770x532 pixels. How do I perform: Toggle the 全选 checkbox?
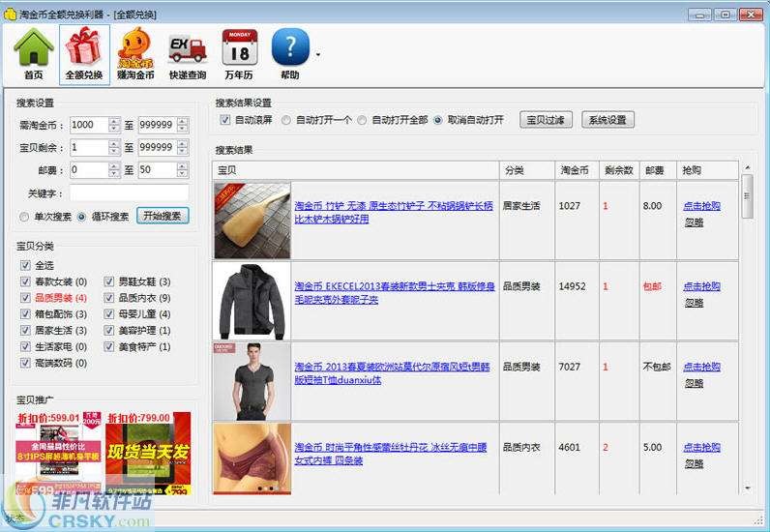[x=25, y=265]
